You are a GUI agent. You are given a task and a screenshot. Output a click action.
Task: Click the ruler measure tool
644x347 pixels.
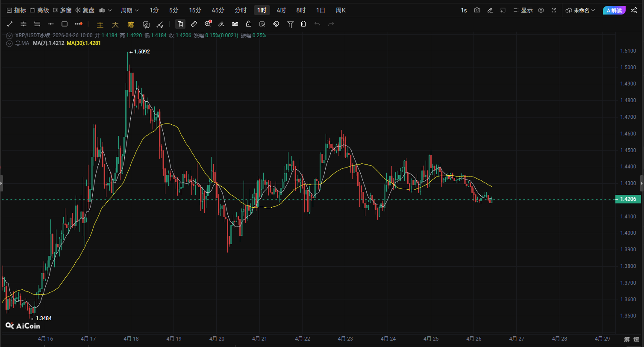point(194,24)
